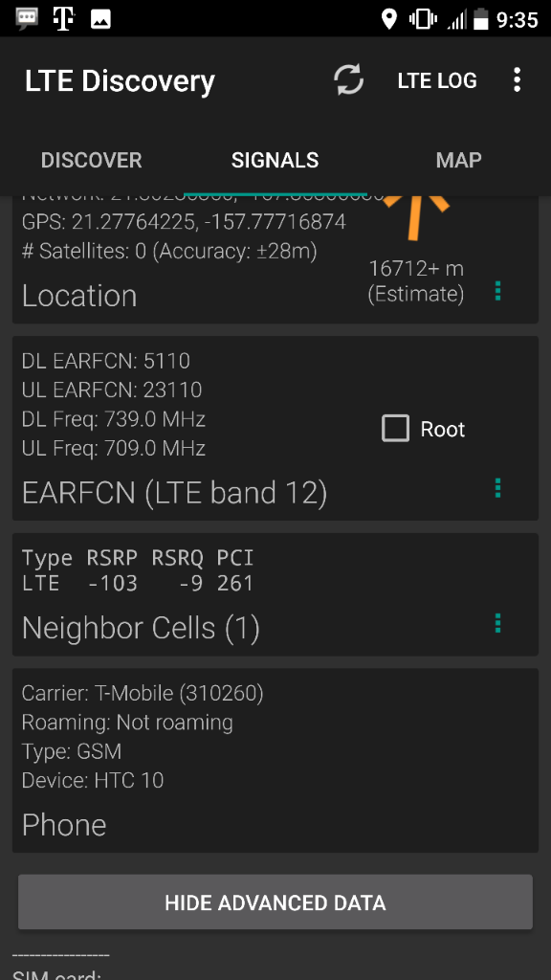The height and width of the screenshot is (980, 551).
Task: Open the three-dot overflow menu in header
Action: coord(517,80)
